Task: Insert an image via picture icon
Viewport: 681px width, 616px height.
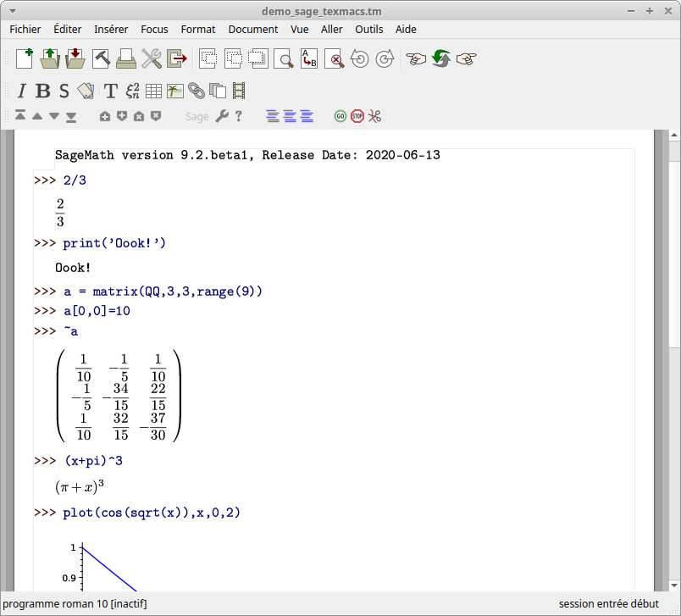Action: [x=175, y=91]
